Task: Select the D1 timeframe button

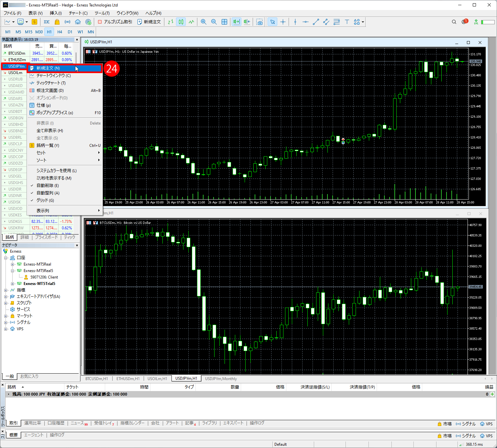Action: point(70,32)
